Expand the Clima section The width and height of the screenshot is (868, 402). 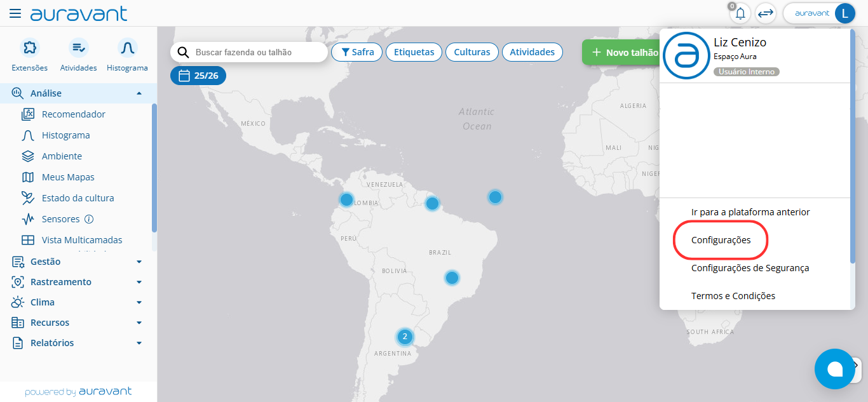tap(139, 302)
